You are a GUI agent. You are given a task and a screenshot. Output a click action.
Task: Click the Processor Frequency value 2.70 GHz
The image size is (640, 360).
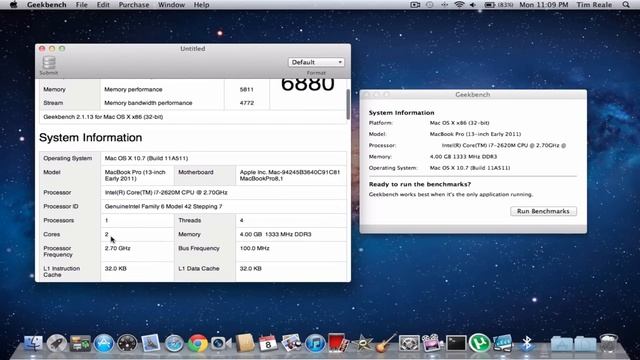click(x=118, y=248)
